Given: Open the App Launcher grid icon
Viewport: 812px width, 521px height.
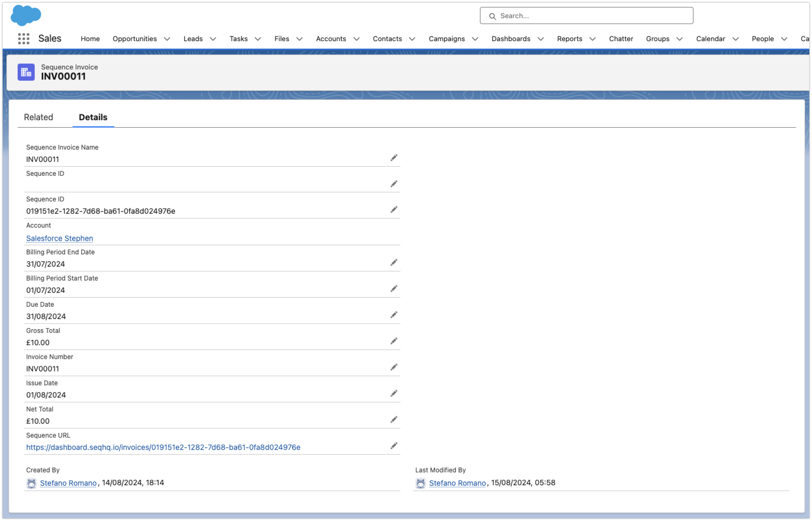Looking at the screenshot, I should (x=24, y=38).
